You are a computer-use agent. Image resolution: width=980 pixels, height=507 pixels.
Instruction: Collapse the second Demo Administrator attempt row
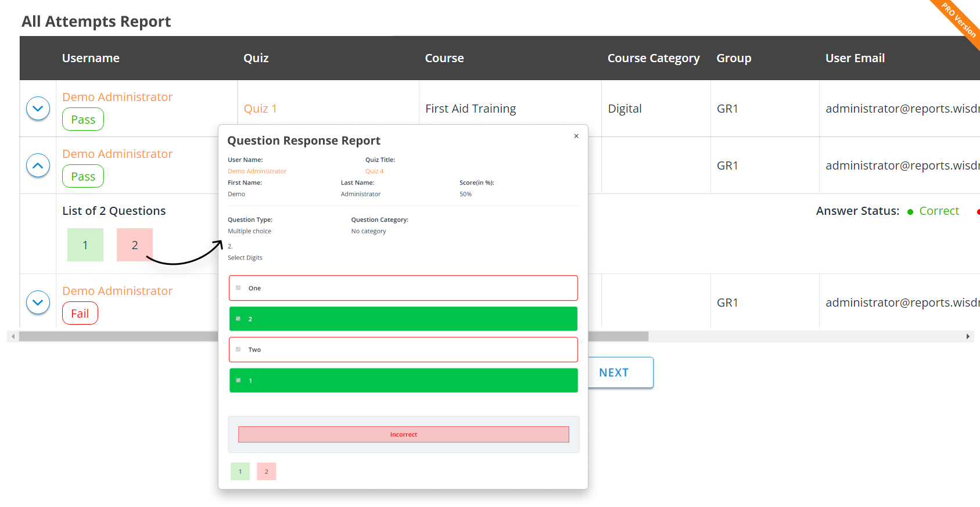[38, 166]
